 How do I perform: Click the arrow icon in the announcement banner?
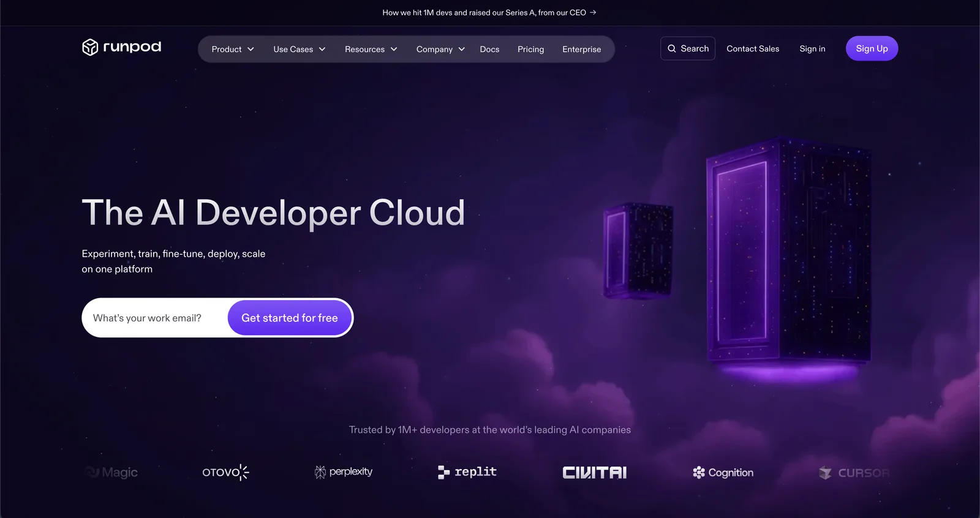coord(593,12)
